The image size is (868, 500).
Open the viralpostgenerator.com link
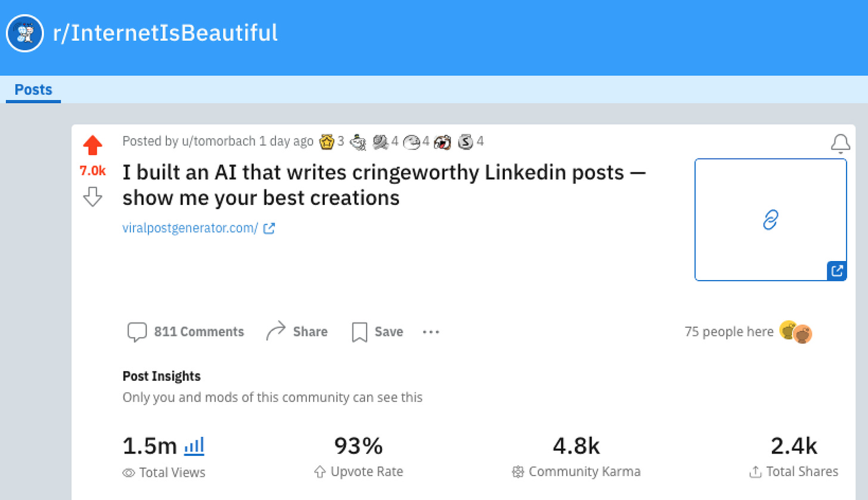(188, 228)
